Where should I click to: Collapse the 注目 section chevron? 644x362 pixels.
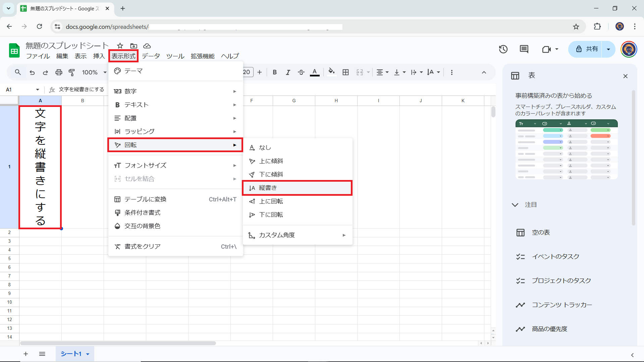(515, 204)
